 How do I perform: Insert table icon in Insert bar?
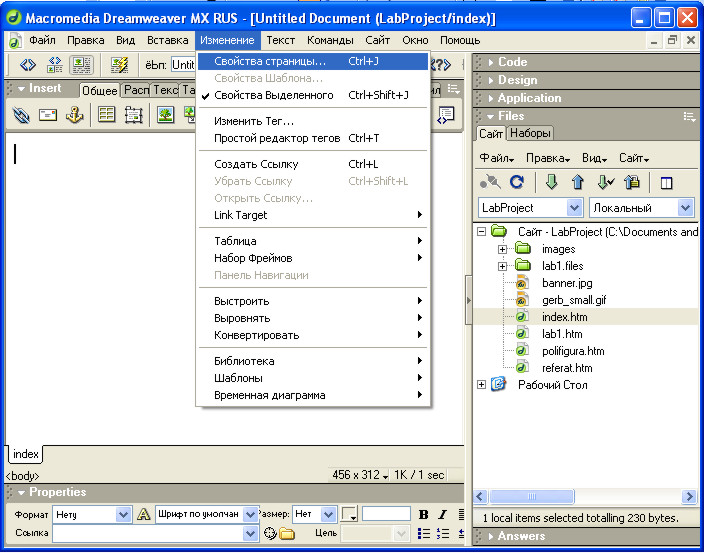[x=106, y=115]
